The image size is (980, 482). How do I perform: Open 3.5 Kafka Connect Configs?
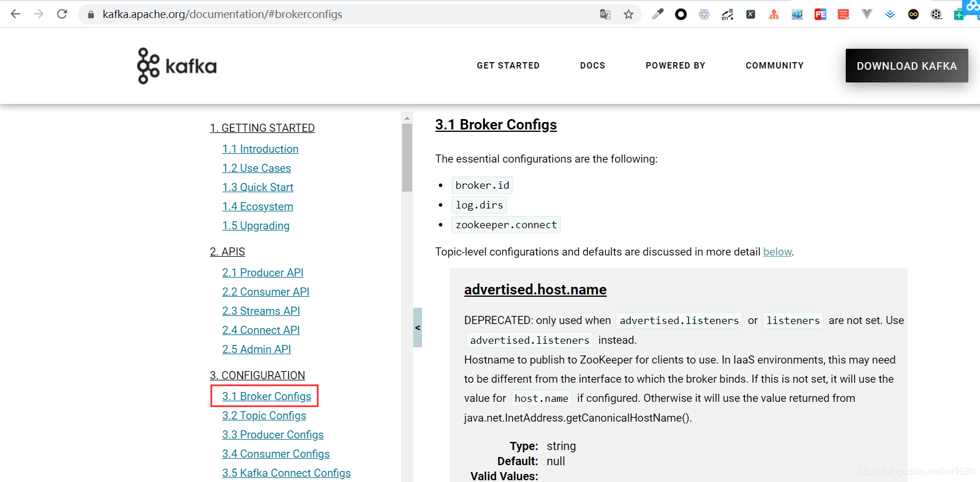287,473
